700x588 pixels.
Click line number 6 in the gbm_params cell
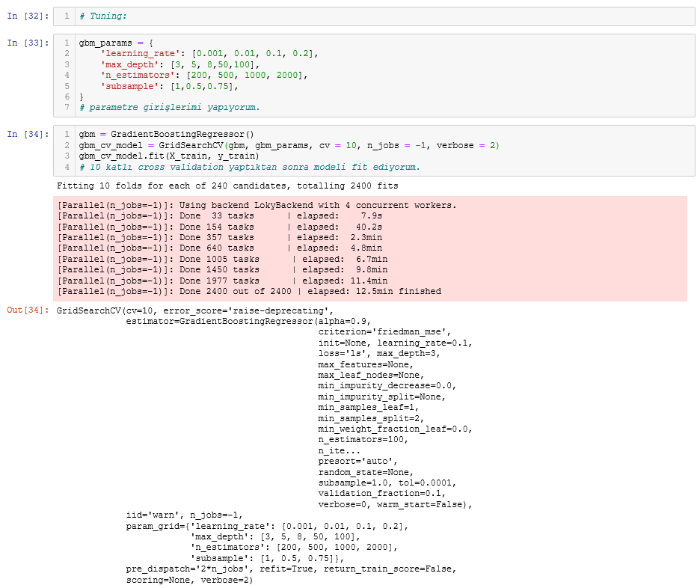pyautogui.click(x=65, y=96)
